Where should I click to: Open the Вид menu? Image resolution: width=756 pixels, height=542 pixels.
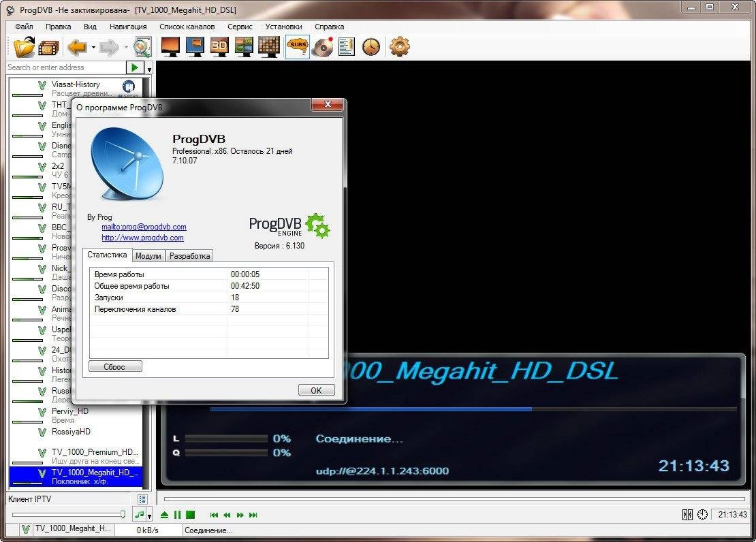[90, 27]
